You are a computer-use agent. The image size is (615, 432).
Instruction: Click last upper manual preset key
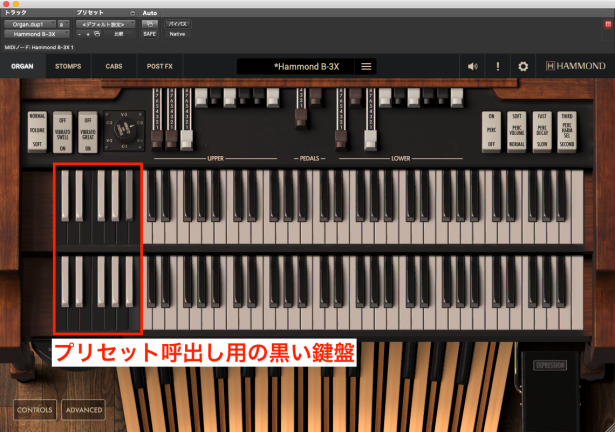(x=135, y=231)
